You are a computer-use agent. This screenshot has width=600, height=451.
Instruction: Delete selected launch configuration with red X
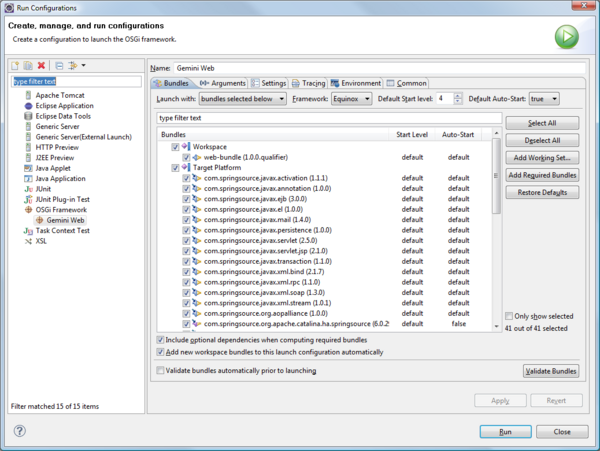click(x=41, y=66)
